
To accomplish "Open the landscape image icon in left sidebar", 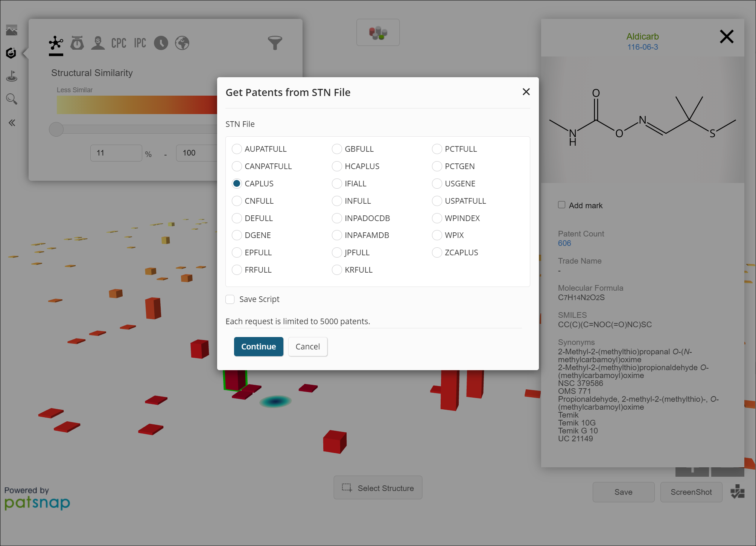I will (12, 30).
